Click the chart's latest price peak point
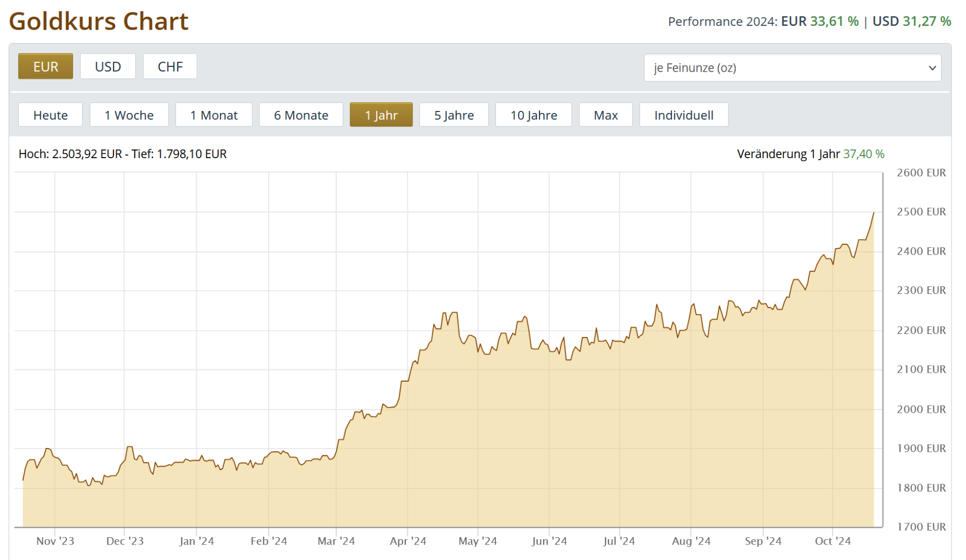 pos(874,213)
